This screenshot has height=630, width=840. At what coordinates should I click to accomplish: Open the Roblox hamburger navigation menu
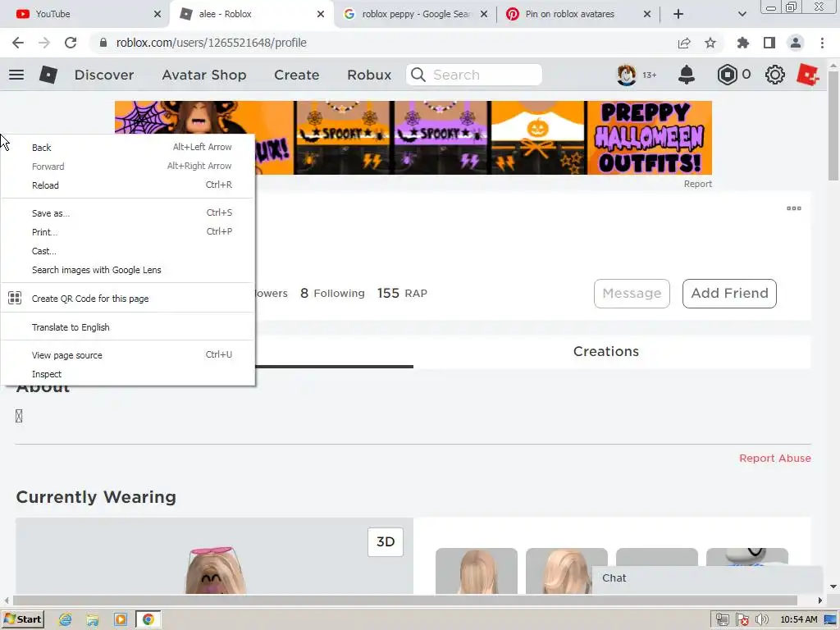click(16, 75)
